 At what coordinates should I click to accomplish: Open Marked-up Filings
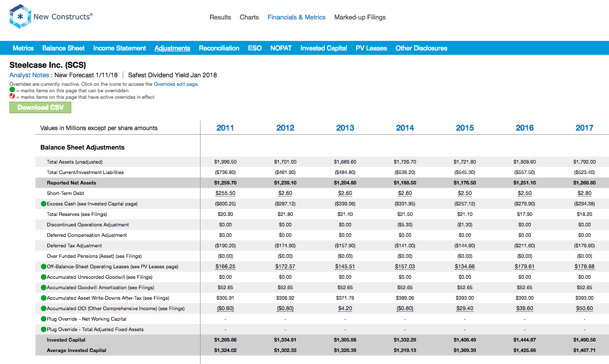coord(360,17)
